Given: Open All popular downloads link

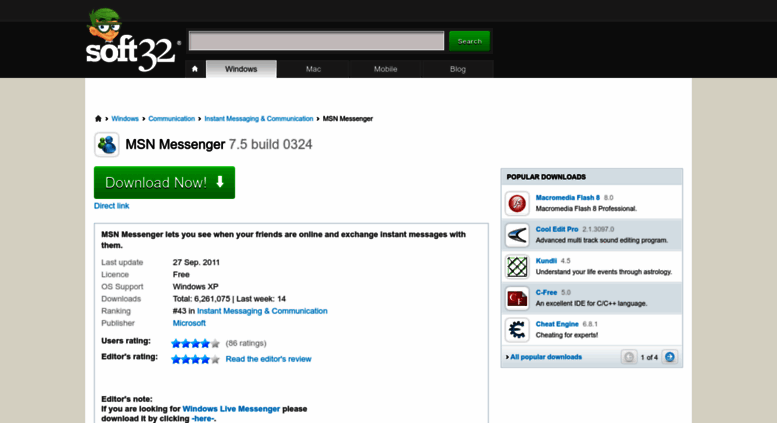Looking at the screenshot, I should point(546,357).
